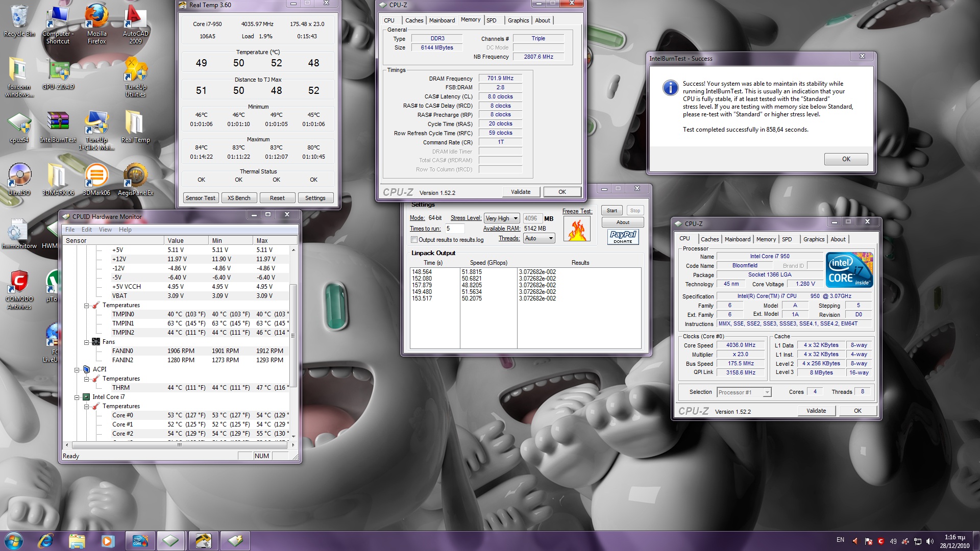Click Reset button in Real Temp
The image size is (980, 551).
point(277,198)
